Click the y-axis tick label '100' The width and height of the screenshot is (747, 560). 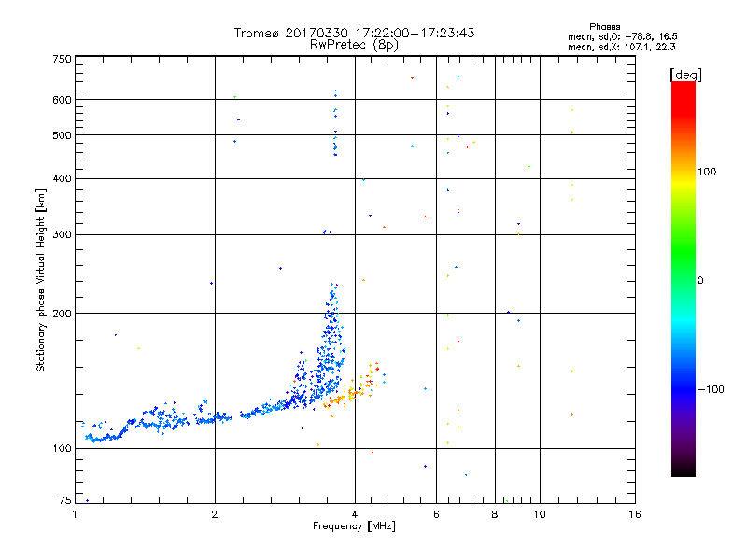coord(62,449)
